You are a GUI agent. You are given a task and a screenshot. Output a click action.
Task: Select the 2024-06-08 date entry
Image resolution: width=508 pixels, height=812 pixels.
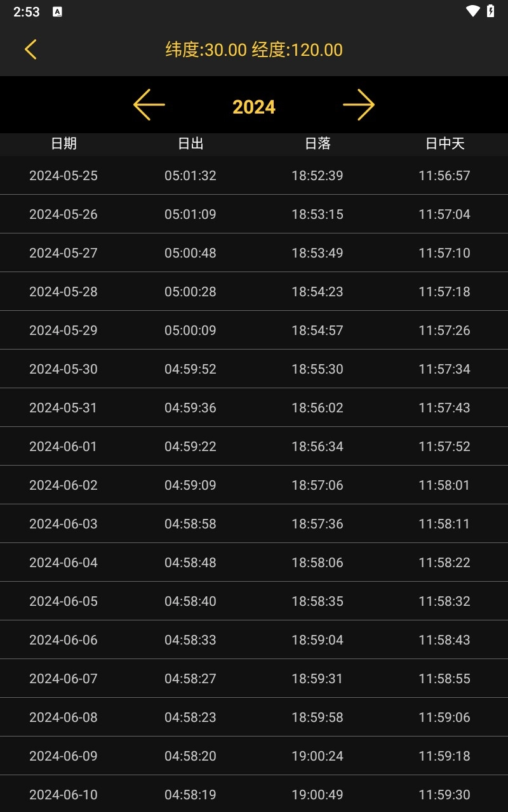pos(63,717)
